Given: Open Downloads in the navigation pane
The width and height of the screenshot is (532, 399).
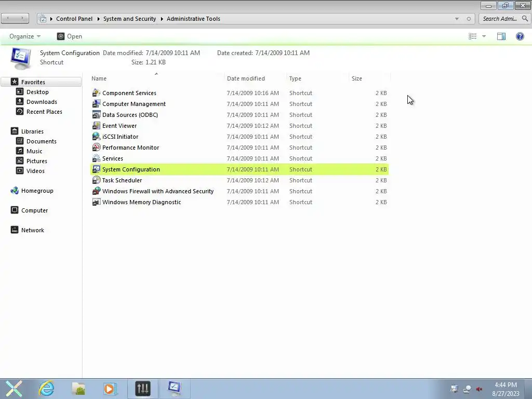Looking at the screenshot, I should tap(42, 102).
